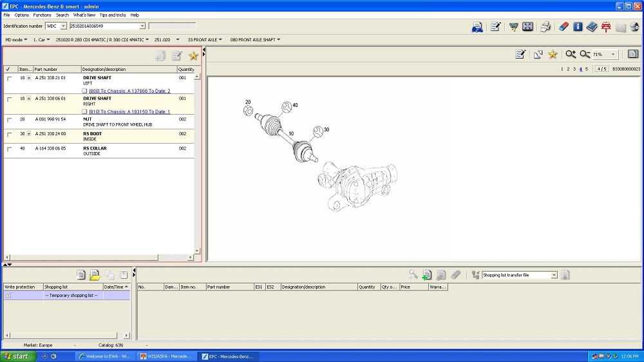Click the red eraser icon

[x=563, y=27]
